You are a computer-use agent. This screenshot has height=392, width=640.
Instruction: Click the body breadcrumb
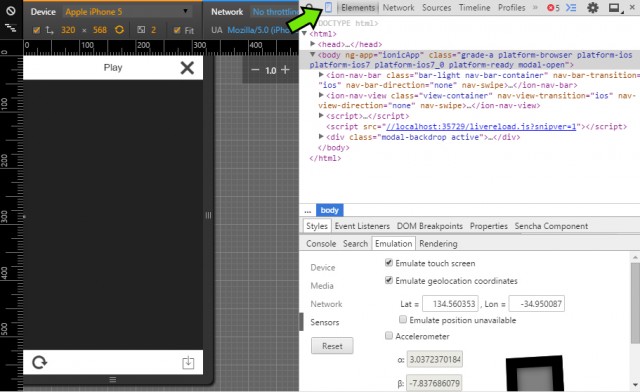click(x=329, y=210)
